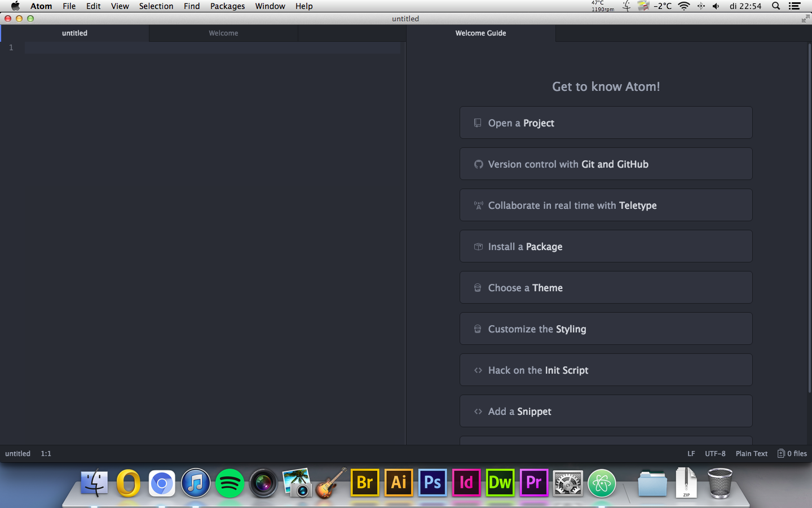Launch Adobe Premiere Pro from the Dock
Viewport: 812px width, 508px height.
click(x=534, y=483)
